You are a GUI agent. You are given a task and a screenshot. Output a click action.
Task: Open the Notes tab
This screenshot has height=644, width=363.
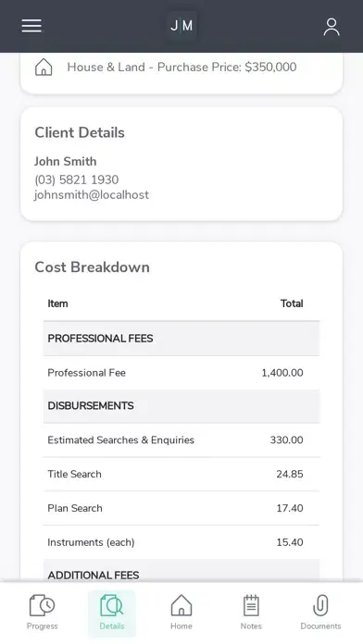(251, 613)
